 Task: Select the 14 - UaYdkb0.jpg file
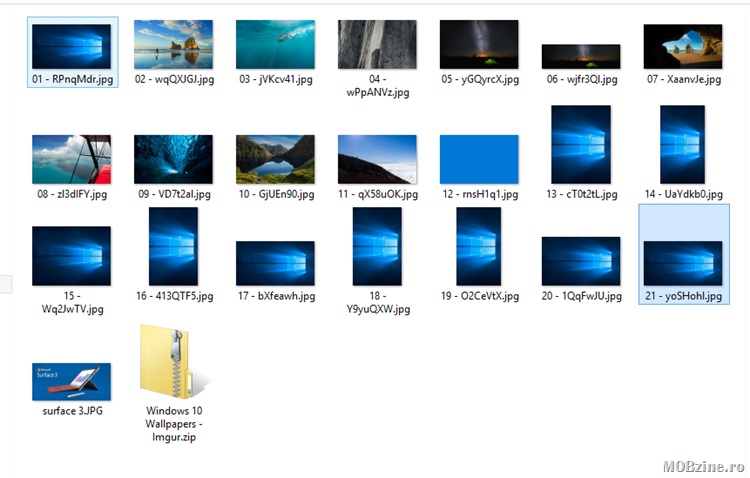682,145
